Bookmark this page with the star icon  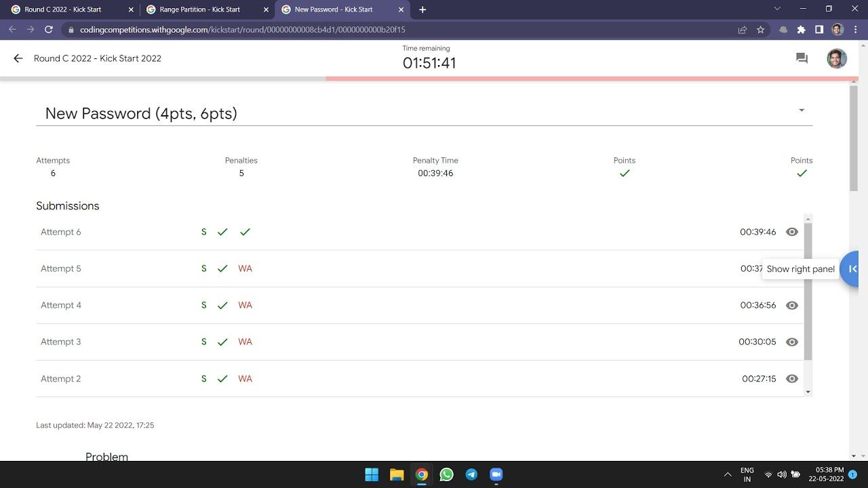tap(760, 30)
